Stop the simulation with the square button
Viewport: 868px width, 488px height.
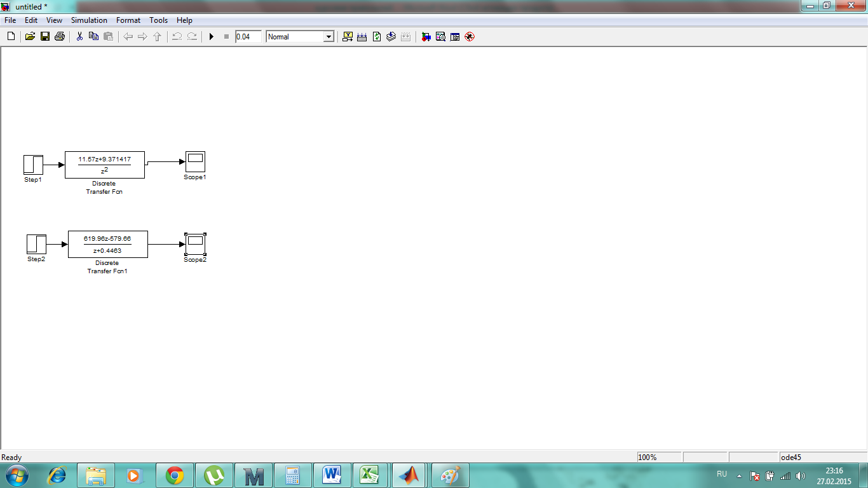pos(226,37)
